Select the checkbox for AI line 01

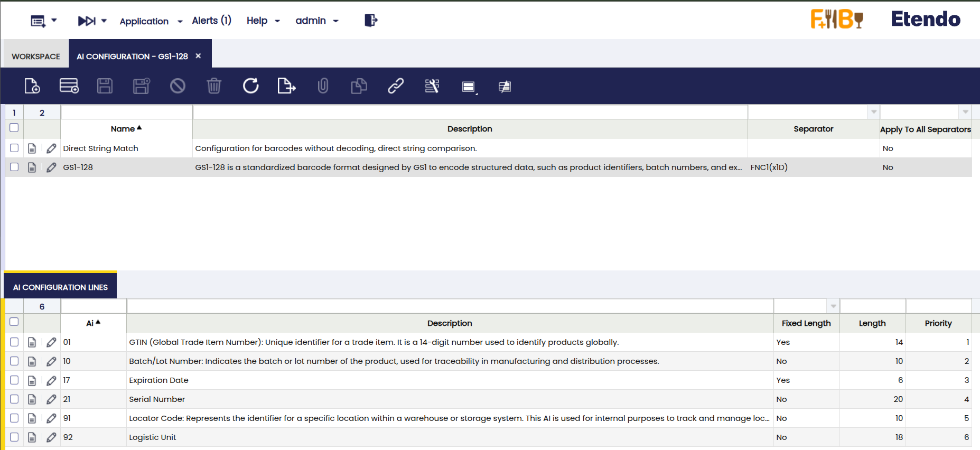tap(14, 342)
